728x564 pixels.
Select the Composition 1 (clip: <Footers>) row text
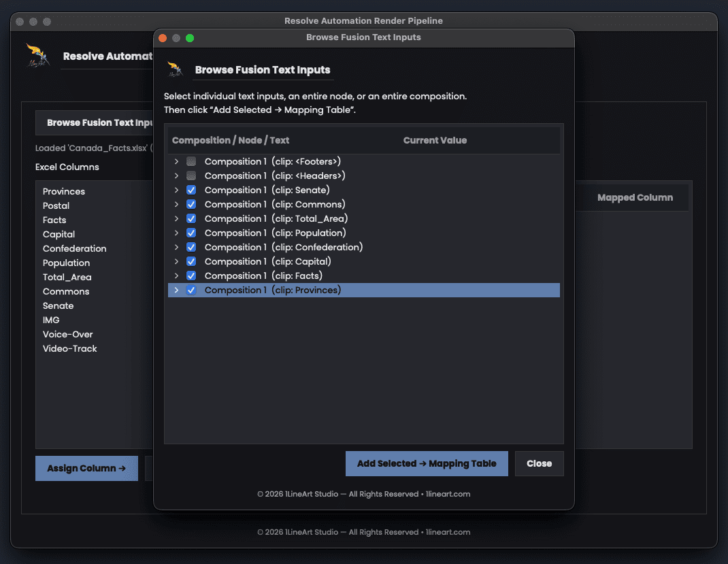click(x=273, y=161)
